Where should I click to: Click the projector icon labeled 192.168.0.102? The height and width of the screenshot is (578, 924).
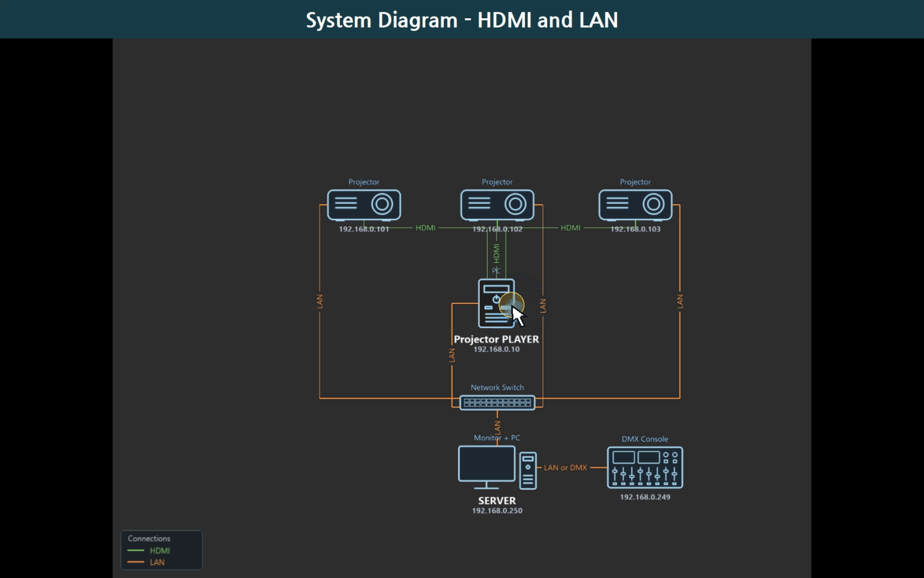(x=497, y=205)
